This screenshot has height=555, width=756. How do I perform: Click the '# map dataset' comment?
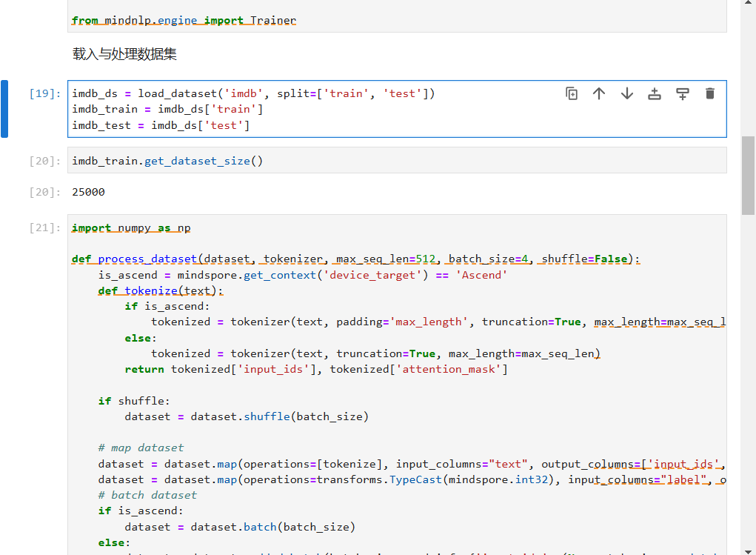(x=141, y=448)
